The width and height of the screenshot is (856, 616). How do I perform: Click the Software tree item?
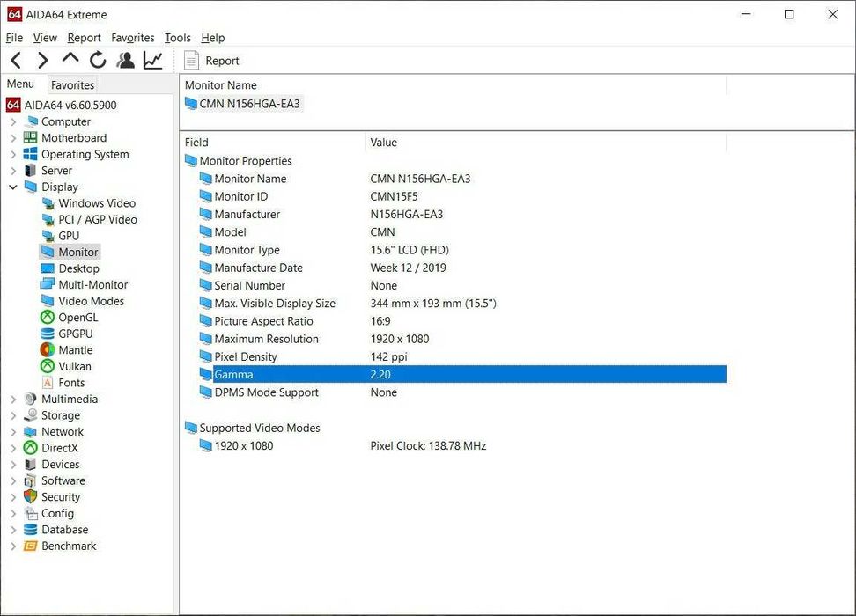click(x=55, y=480)
